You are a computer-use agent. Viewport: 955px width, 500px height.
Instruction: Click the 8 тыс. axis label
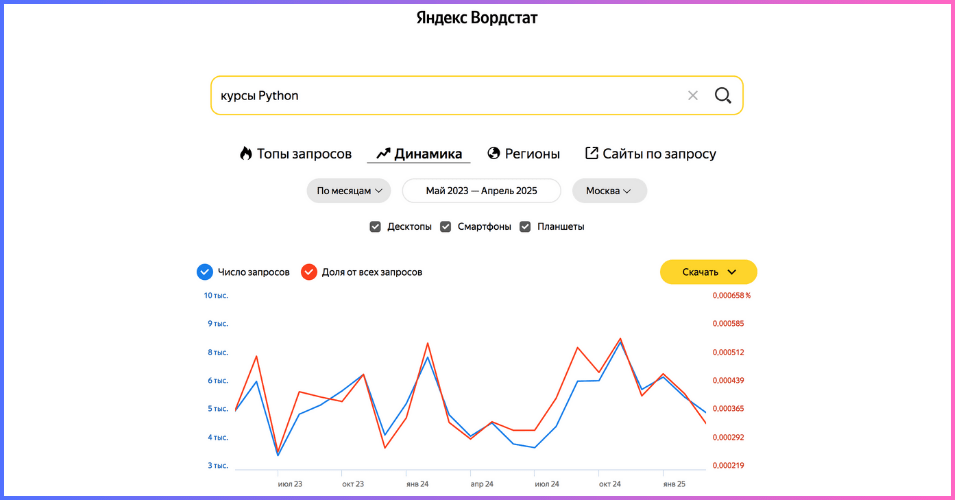point(218,352)
